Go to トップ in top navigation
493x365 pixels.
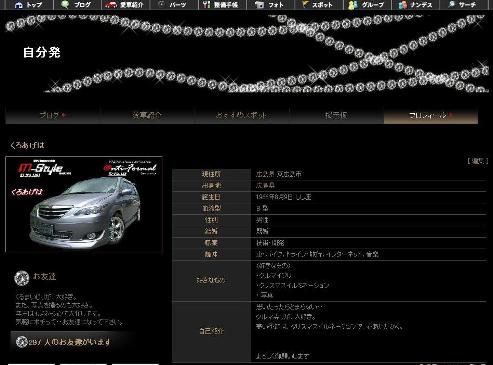(x=34, y=5)
